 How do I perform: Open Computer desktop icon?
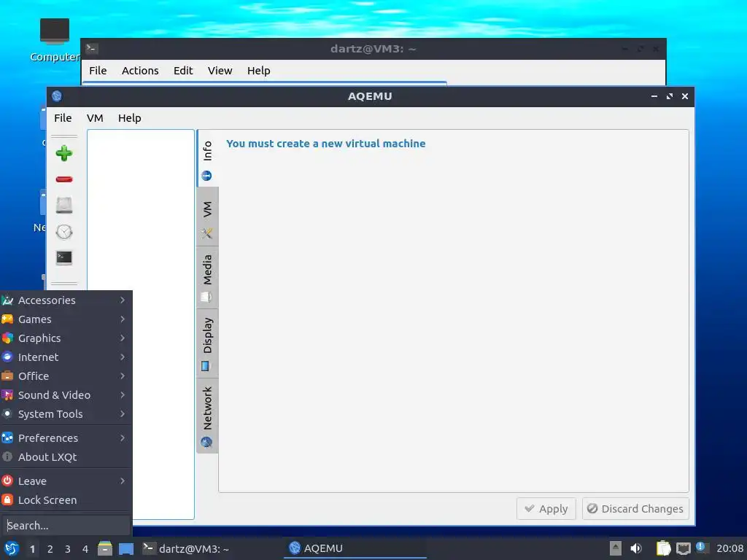(x=54, y=40)
